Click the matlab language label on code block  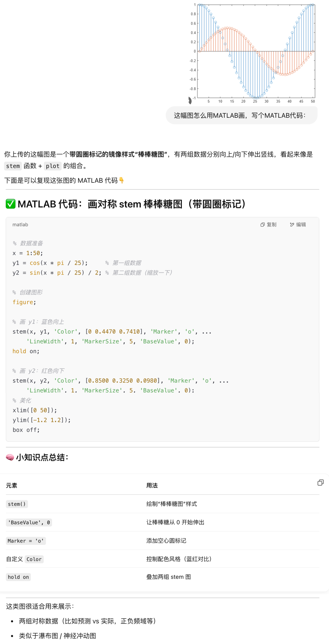pos(20,225)
